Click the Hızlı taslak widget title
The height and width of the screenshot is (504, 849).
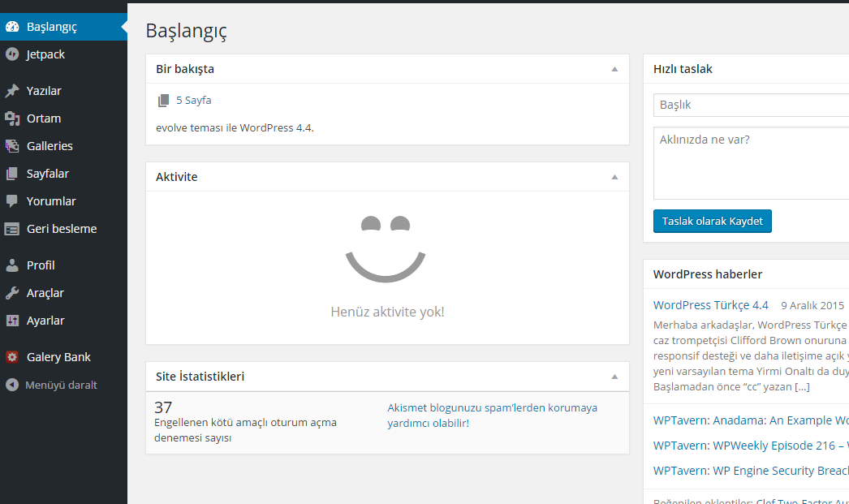point(683,69)
